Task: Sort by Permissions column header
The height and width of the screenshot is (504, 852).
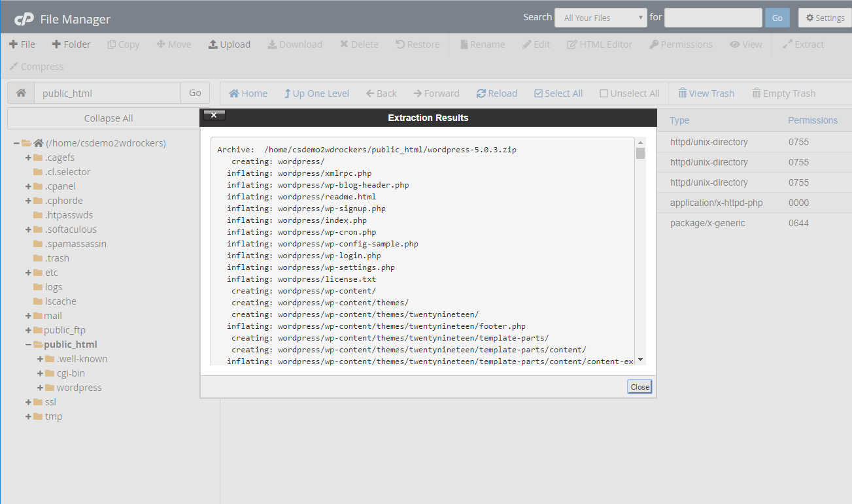Action: [x=812, y=120]
